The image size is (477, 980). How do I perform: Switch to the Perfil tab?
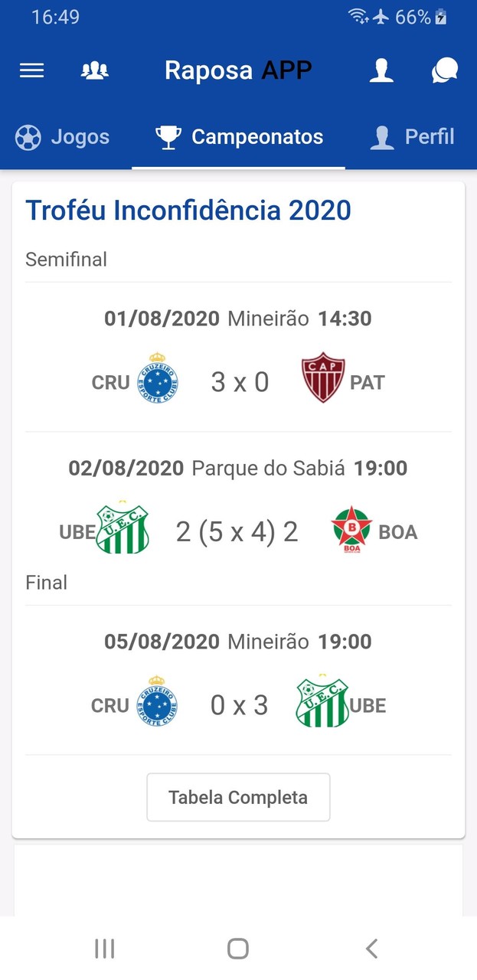(411, 136)
